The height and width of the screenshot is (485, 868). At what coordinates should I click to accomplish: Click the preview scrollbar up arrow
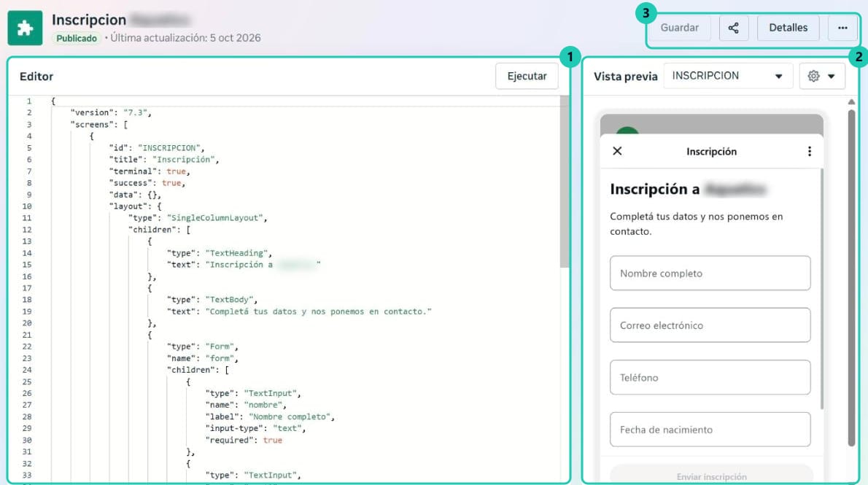click(851, 102)
